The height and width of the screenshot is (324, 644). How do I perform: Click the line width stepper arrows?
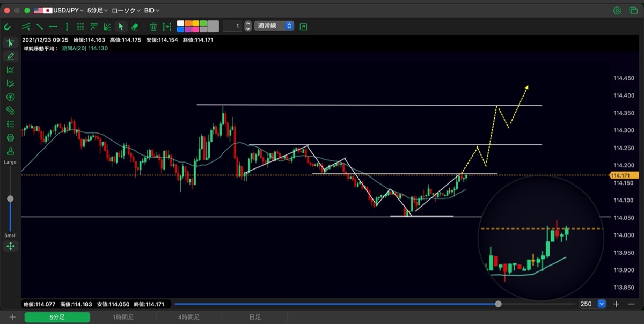[247, 26]
